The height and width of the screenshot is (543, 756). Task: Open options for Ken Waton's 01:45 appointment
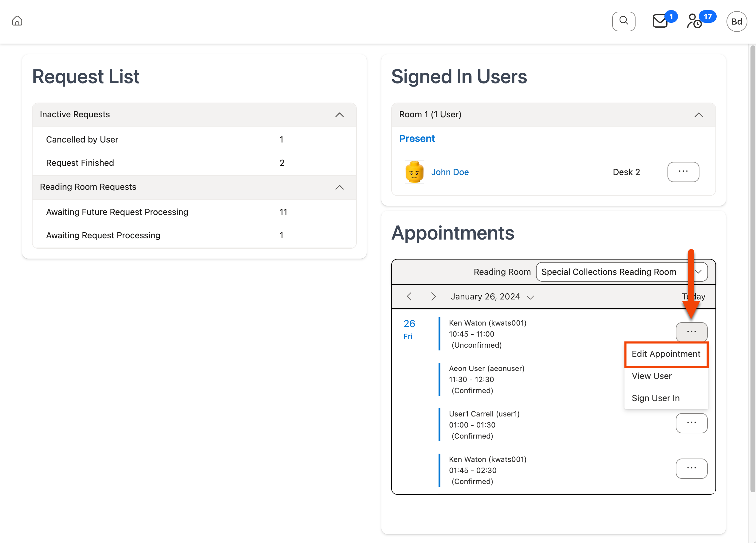[x=692, y=468]
